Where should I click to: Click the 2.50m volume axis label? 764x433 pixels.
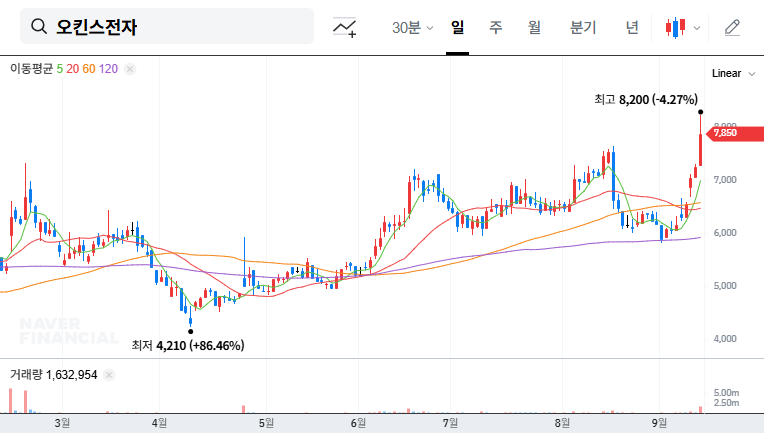click(x=726, y=403)
